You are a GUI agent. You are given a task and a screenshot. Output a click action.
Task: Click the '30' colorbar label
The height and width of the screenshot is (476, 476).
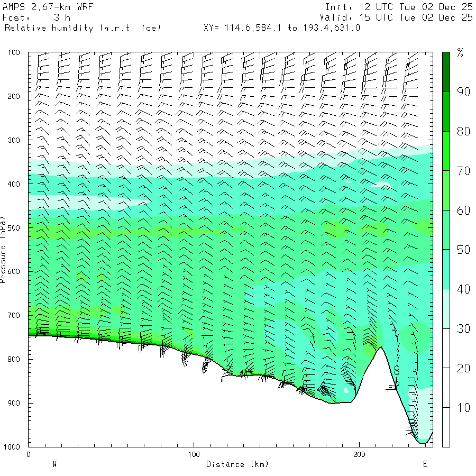coord(463,329)
